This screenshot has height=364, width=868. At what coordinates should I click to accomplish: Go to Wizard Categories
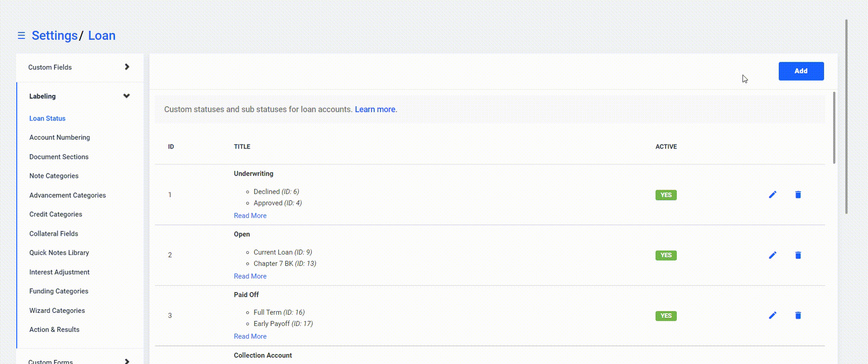[57, 311]
